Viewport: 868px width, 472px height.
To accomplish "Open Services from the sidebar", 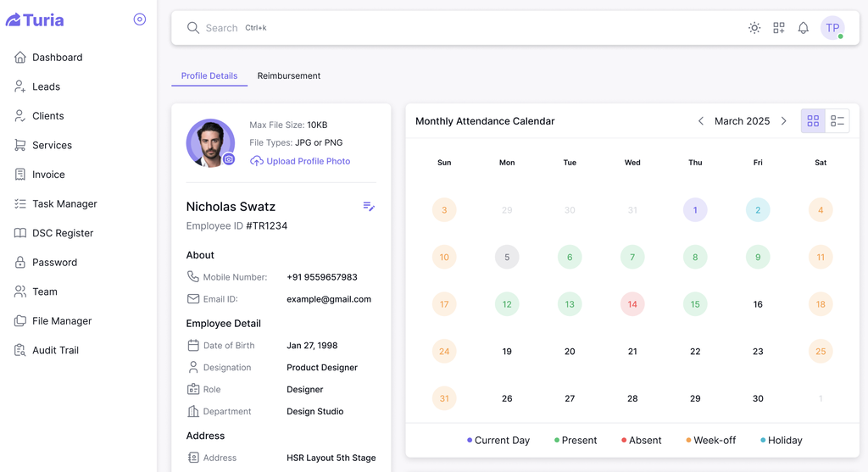I will (x=42, y=145).
